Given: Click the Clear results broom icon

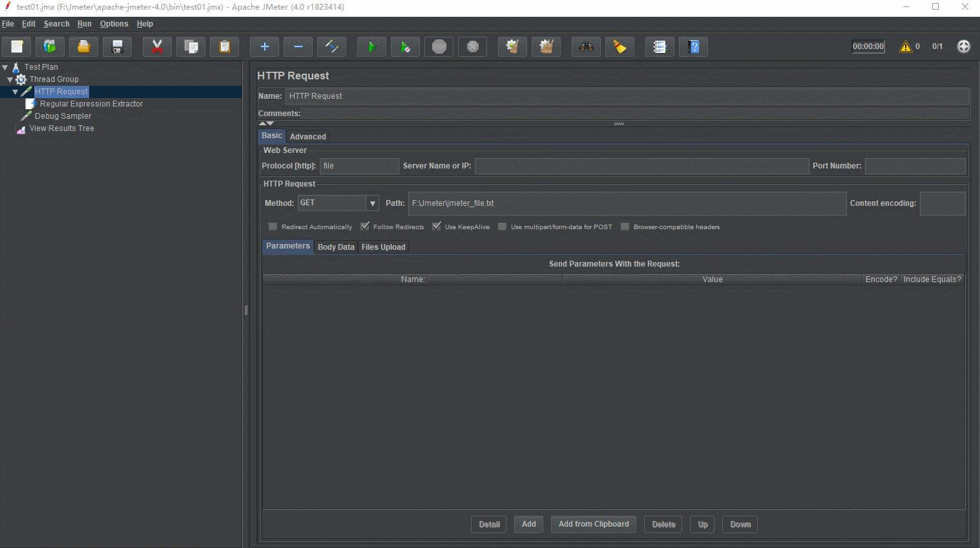Looking at the screenshot, I should 512,46.
